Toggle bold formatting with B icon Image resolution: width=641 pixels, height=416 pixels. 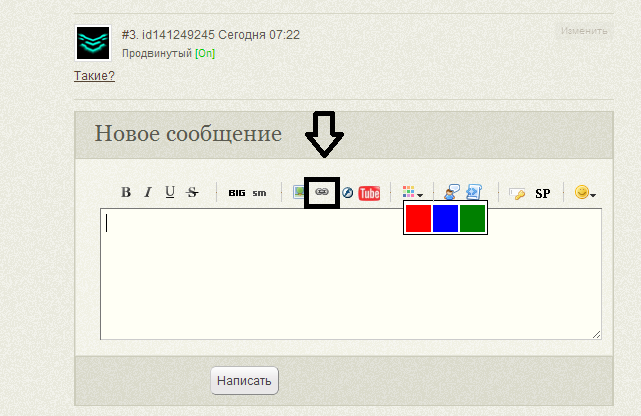(x=126, y=192)
